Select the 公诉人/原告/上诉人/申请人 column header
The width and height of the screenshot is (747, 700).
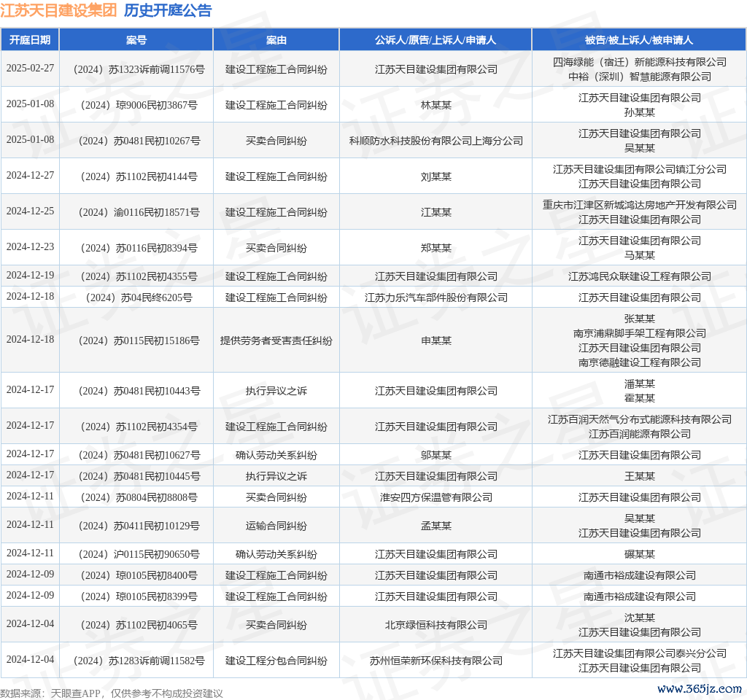[436, 40]
